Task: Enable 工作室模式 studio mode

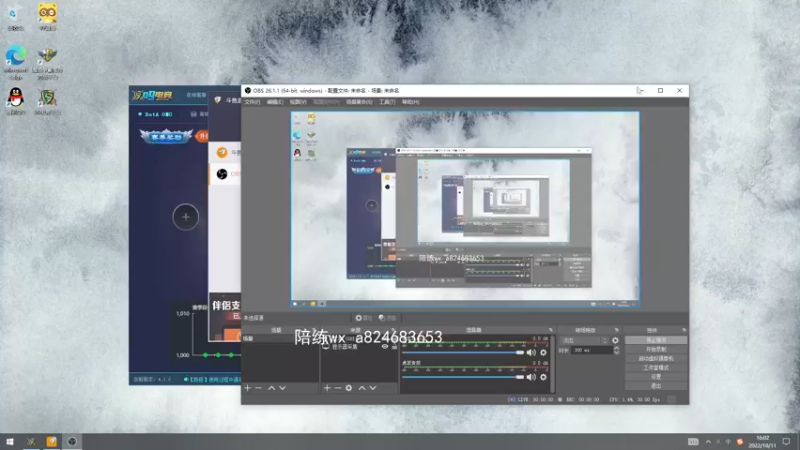Action: (x=656, y=368)
